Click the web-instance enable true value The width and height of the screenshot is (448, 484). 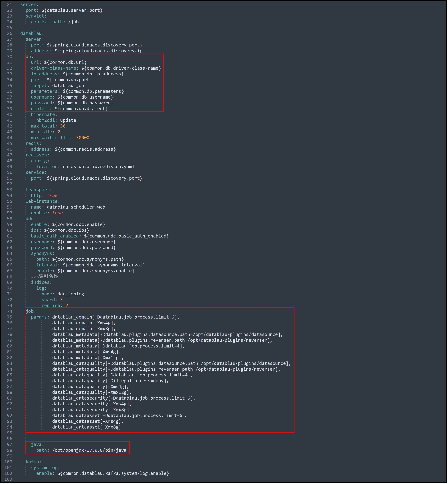(57, 213)
